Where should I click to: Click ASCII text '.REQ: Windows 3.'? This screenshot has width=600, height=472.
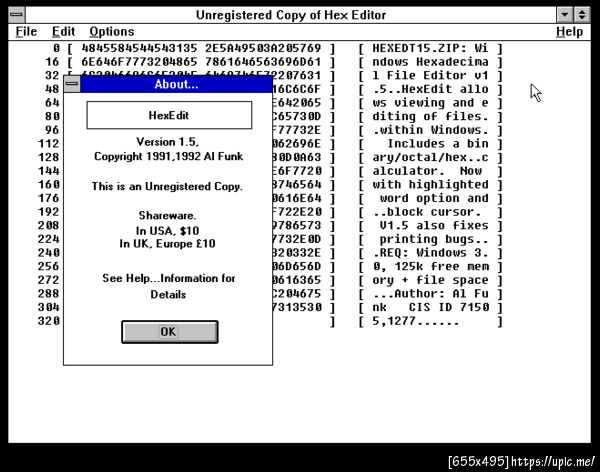pos(430,253)
